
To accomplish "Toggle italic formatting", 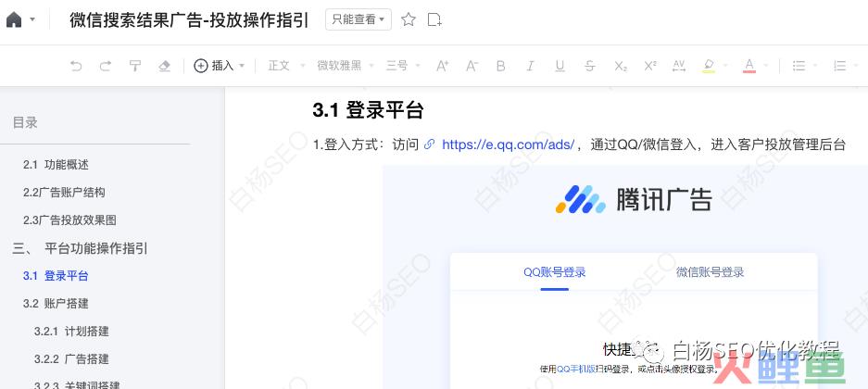I will pos(530,66).
